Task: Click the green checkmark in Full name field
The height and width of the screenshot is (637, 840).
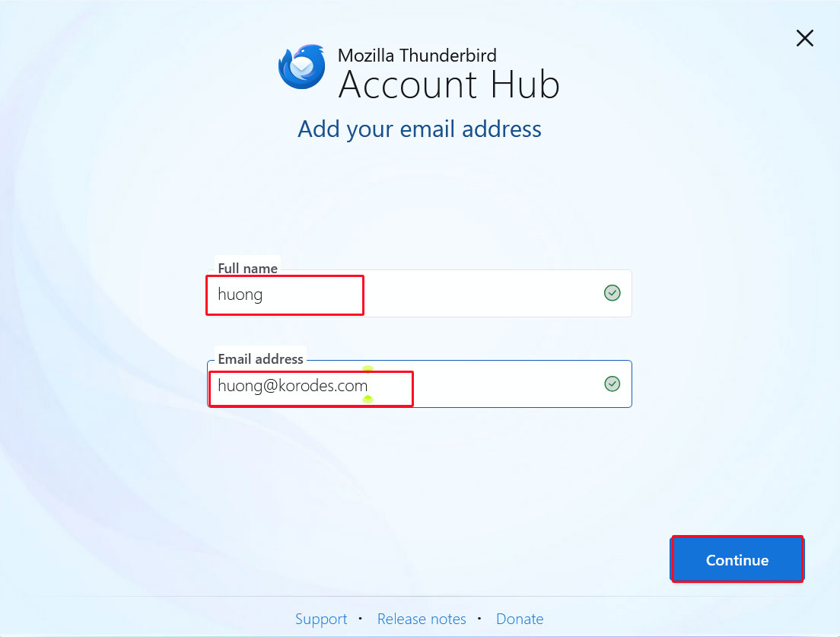Action: pyautogui.click(x=612, y=292)
